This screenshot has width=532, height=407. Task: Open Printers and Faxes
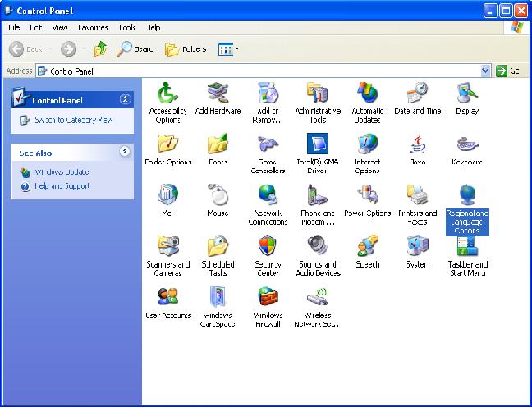pyautogui.click(x=417, y=204)
